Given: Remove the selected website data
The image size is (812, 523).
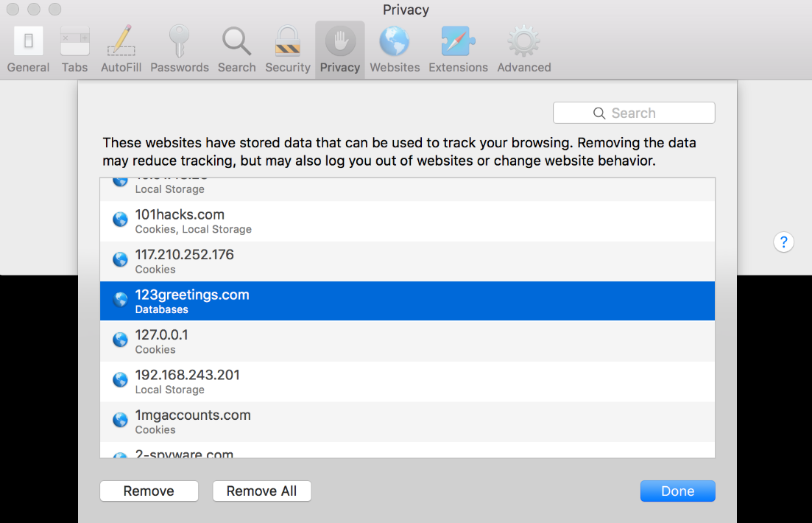Looking at the screenshot, I should click(x=149, y=491).
